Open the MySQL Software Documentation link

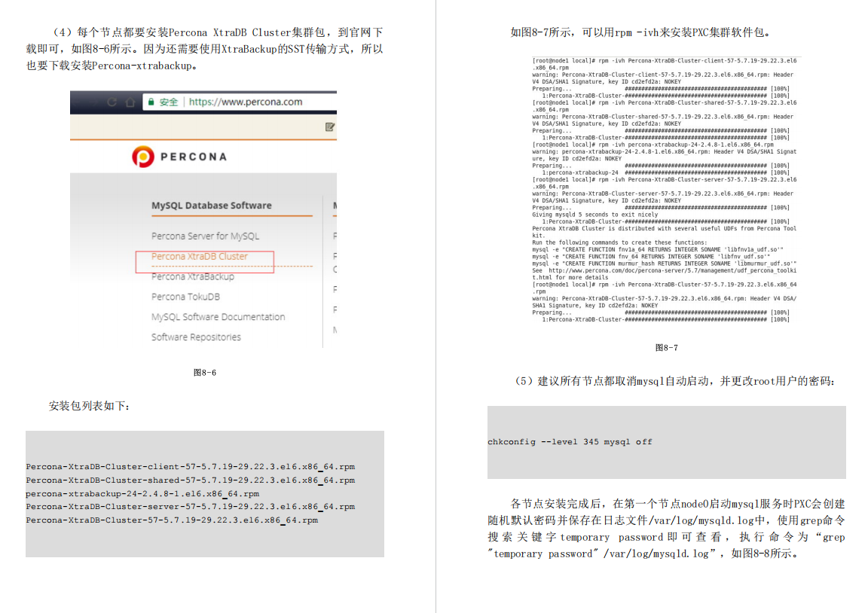click(x=218, y=317)
